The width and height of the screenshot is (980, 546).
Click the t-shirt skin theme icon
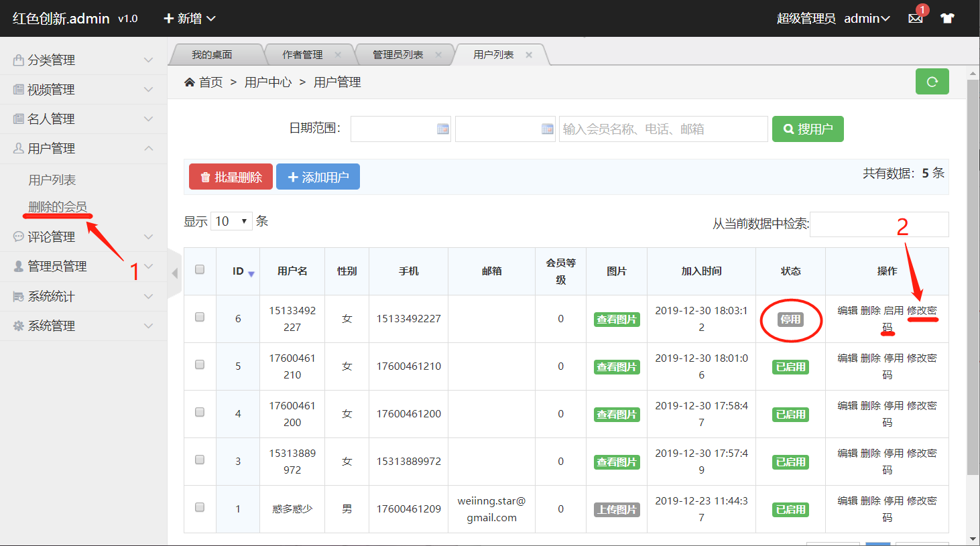947,19
